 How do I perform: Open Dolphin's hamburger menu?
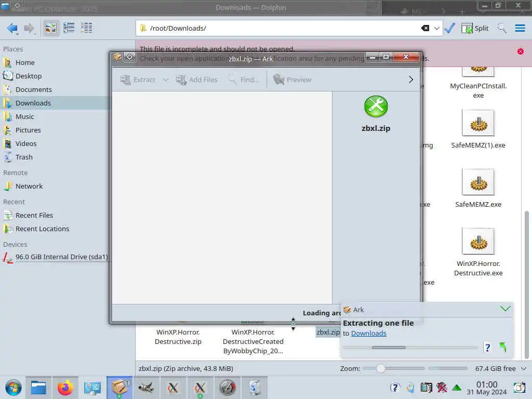(520, 28)
